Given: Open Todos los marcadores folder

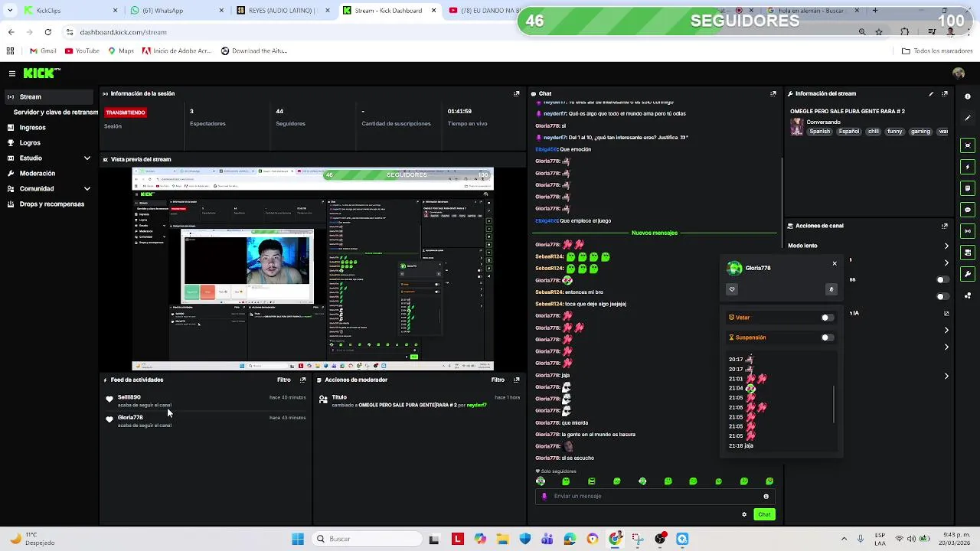Looking at the screenshot, I should [937, 51].
